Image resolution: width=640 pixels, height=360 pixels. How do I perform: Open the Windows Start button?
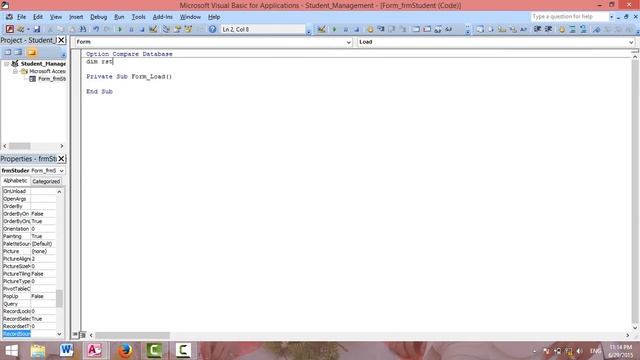[11, 351]
